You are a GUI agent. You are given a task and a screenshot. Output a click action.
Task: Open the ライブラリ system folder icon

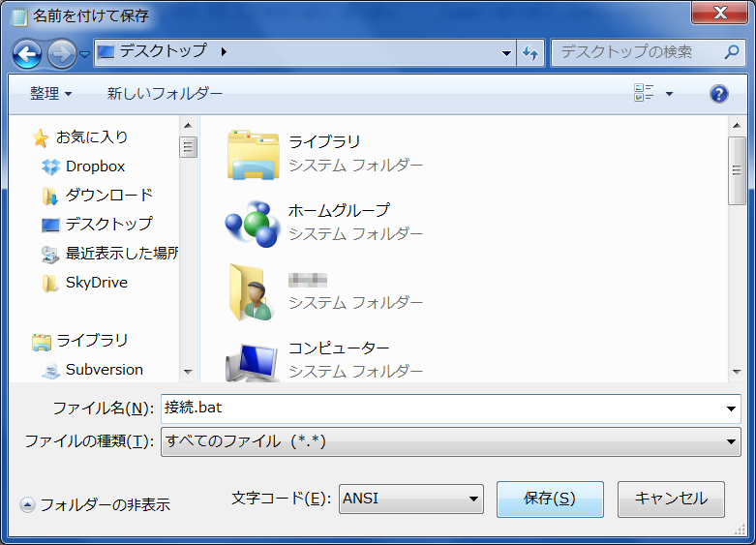point(253,154)
